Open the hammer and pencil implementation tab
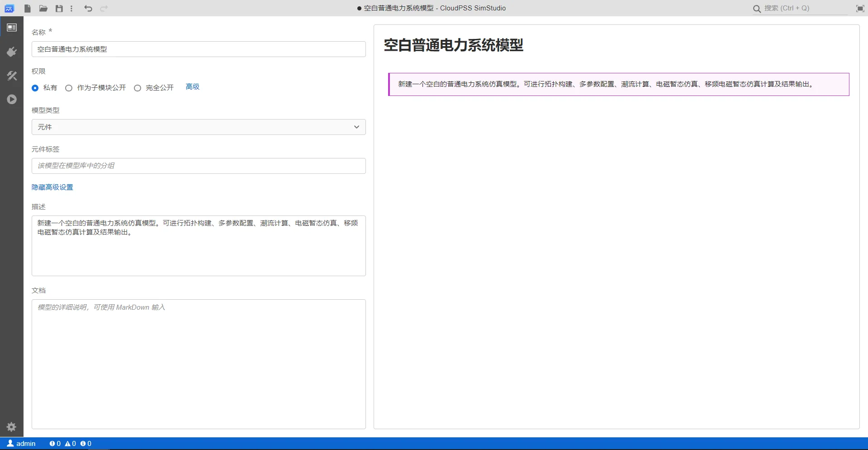Screen dimensions: 868x450 click(x=12, y=76)
